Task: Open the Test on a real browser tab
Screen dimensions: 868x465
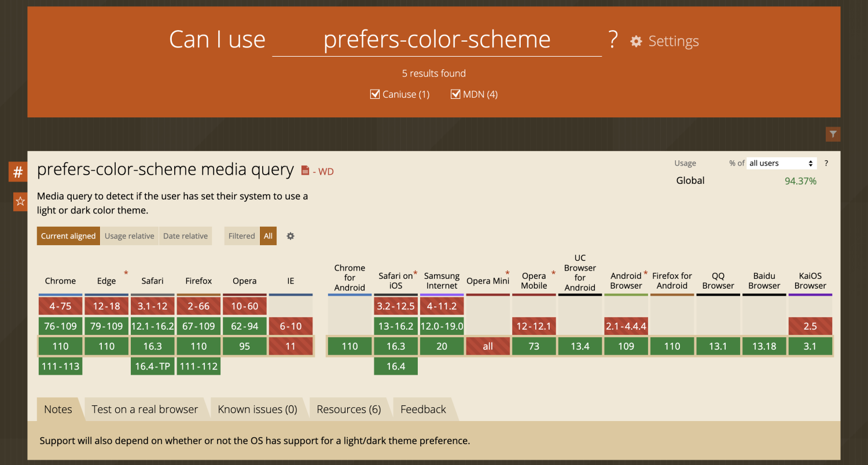Action: tap(145, 409)
